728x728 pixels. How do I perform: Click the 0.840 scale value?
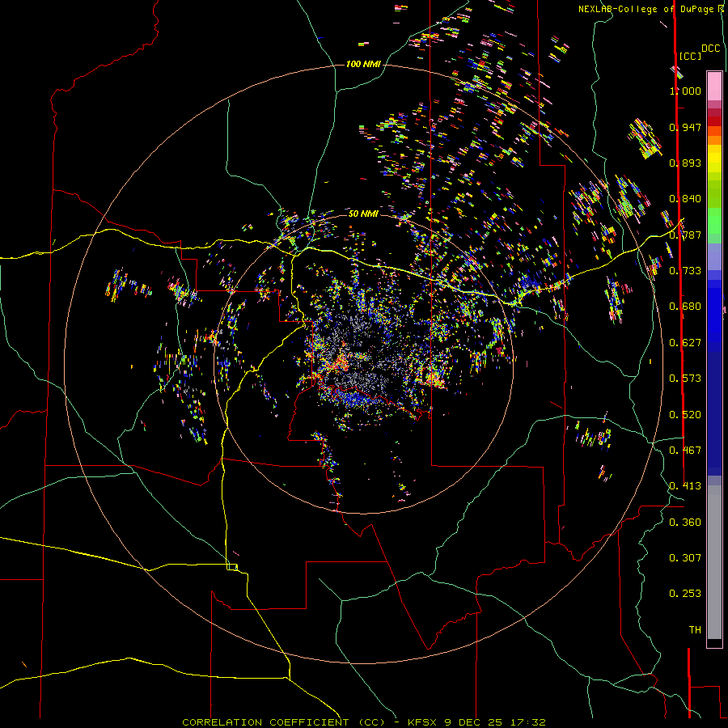(x=685, y=199)
